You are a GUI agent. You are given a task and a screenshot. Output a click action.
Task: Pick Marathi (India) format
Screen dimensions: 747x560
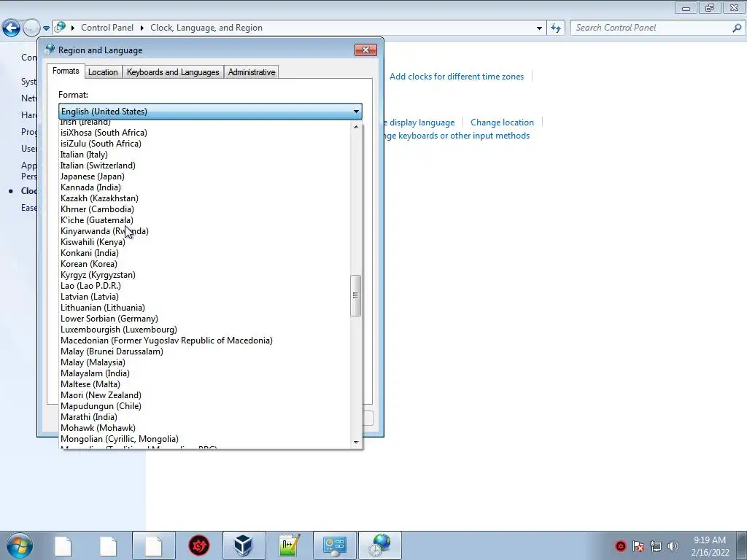point(205,417)
